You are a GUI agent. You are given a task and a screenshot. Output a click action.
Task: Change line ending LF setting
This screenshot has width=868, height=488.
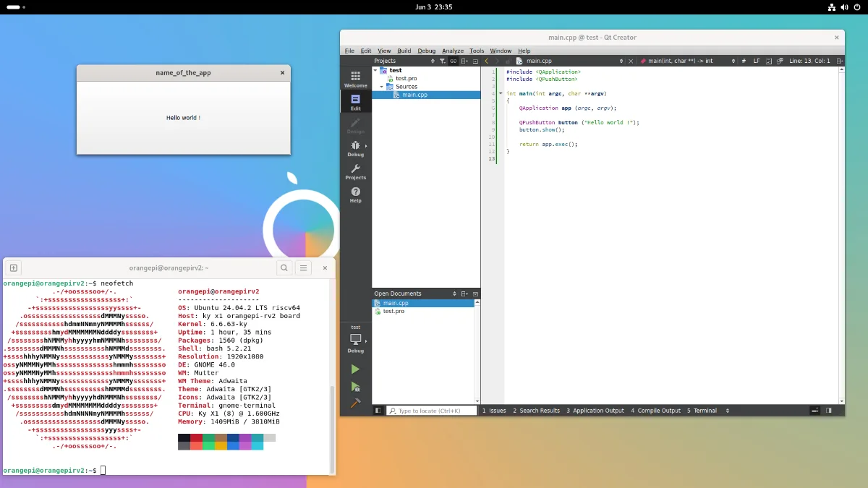(757, 61)
